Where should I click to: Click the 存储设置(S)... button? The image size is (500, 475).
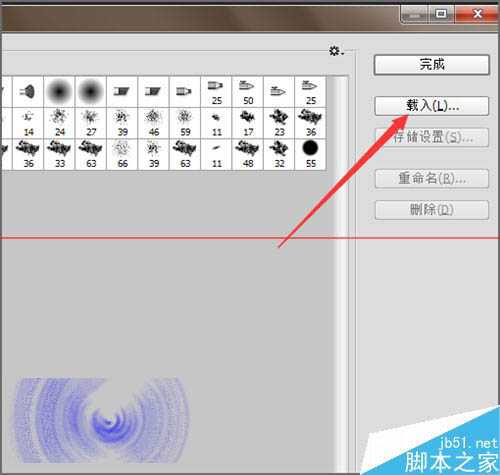click(x=432, y=137)
